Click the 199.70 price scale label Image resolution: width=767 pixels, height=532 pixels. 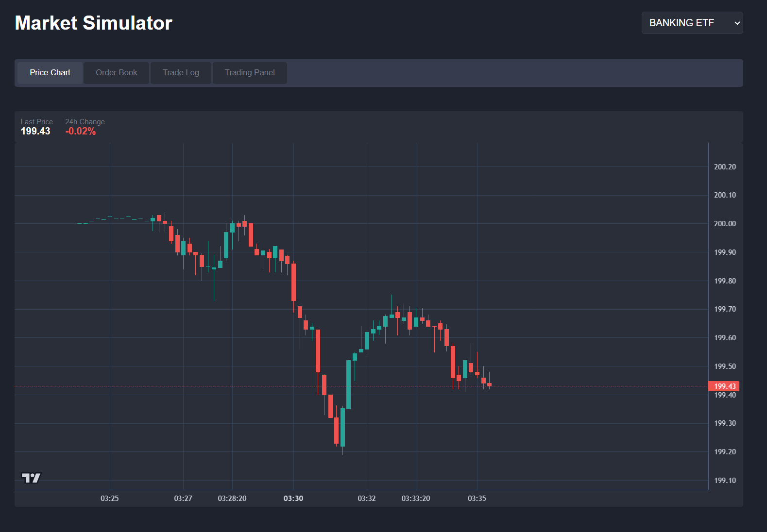coord(725,309)
